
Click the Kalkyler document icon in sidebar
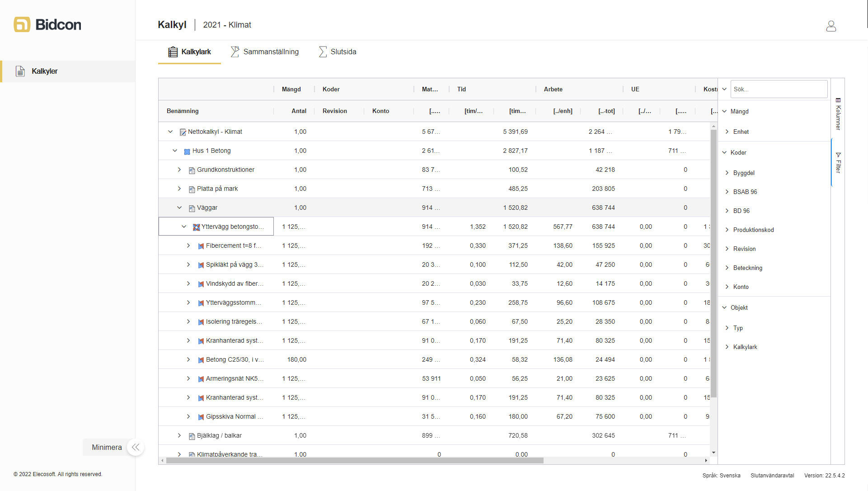coord(20,71)
